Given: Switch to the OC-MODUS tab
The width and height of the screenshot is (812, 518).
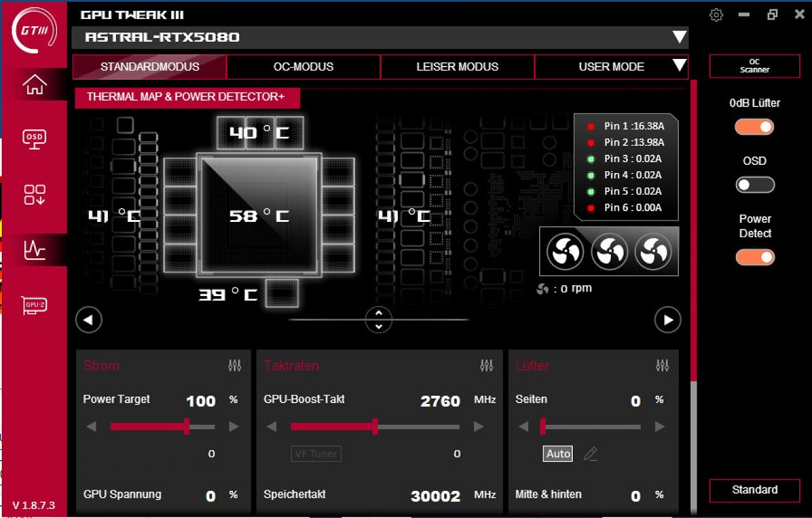Looking at the screenshot, I should click(x=303, y=67).
